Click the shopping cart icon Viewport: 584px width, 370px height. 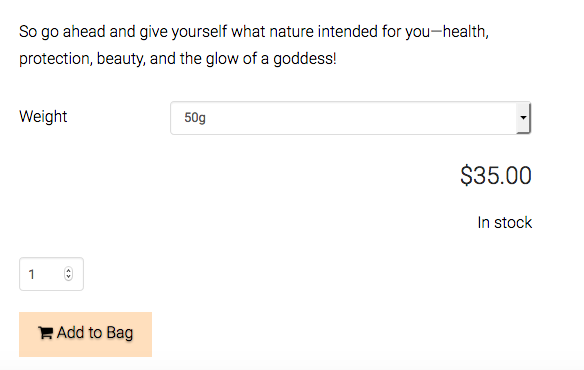point(45,333)
